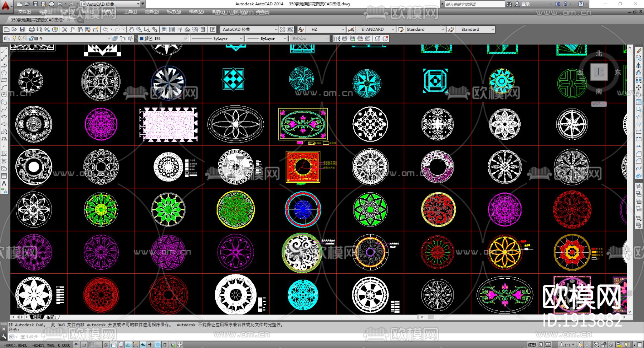Toggle the layer lock padlock icon
Image resolution: width=644 pixels, height=348 pixels.
coord(31,38)
